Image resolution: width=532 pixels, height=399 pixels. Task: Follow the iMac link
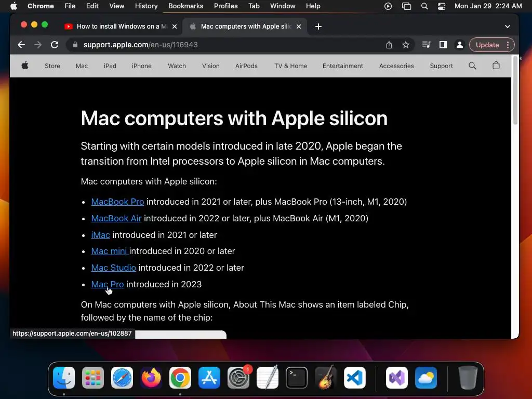click(x=100, y=235)
